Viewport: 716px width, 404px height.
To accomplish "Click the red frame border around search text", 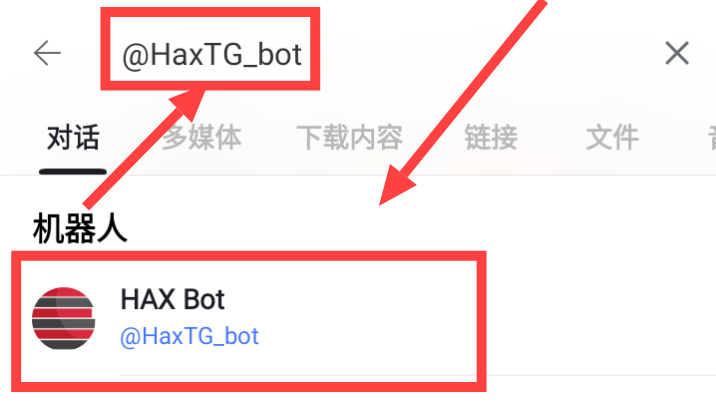I will click(210, 13).
